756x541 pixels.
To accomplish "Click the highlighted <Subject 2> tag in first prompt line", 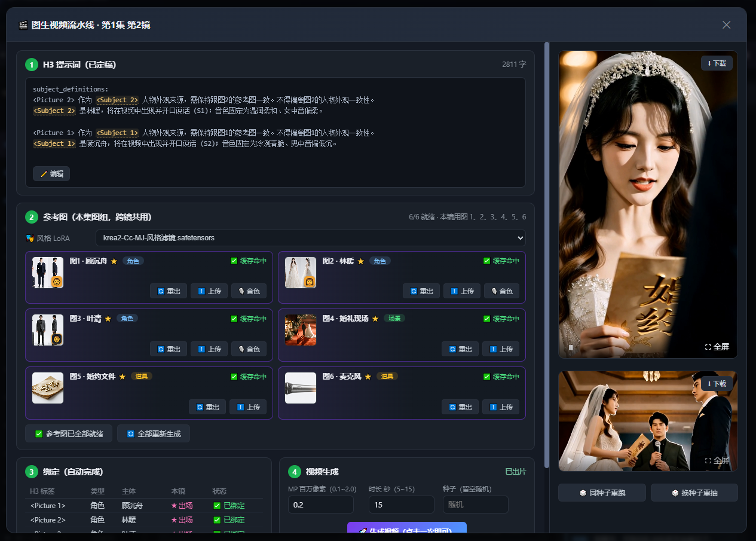I will click(117, 100).
